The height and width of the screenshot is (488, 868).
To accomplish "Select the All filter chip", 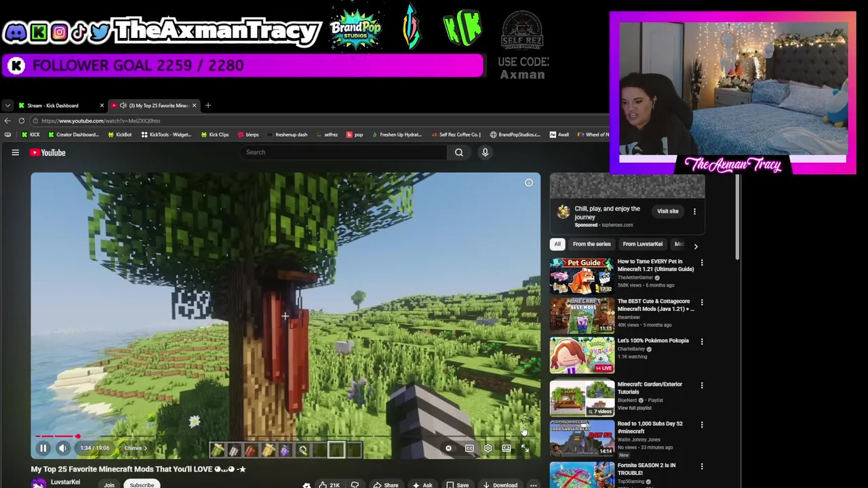I will tap(557, 244).
